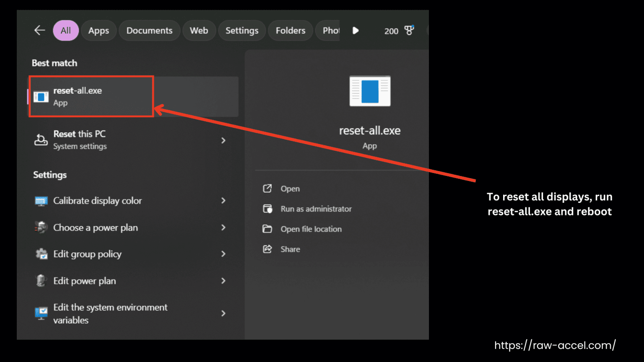Click the Calibrate display color icon

pos(41,201)
